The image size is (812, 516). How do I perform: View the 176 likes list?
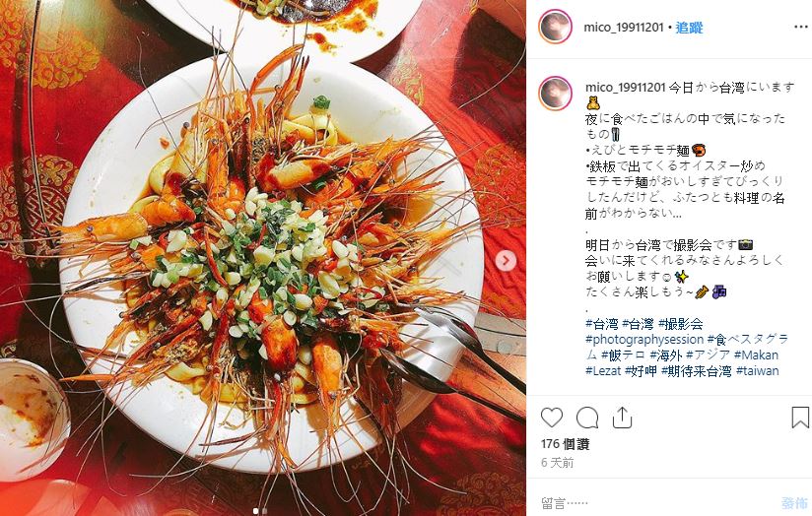pyautogui.click(x=565, y=443)
